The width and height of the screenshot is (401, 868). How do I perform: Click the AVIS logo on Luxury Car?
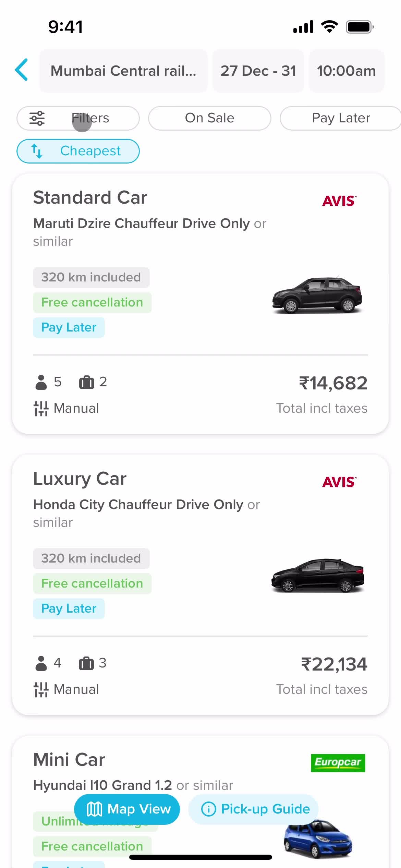click(339, 482)
